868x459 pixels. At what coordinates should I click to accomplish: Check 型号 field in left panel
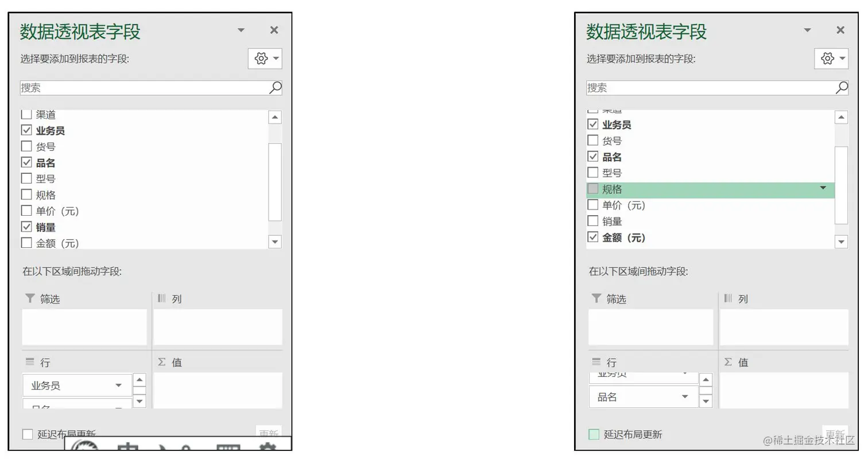(26, 178)
